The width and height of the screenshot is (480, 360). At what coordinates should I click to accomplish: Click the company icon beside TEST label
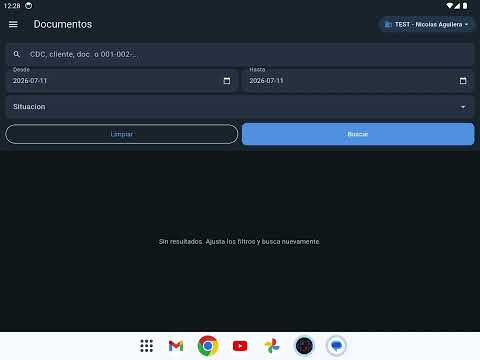(x=388, y=24)
